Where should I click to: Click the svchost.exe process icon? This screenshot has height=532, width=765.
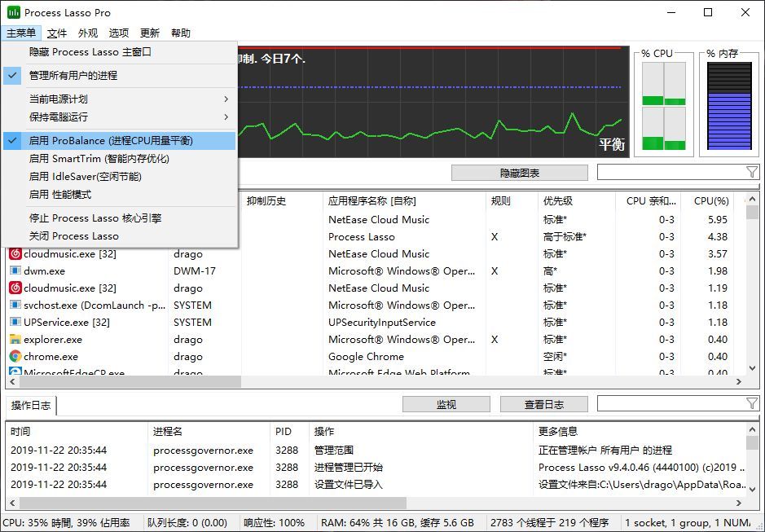point(15,305)
